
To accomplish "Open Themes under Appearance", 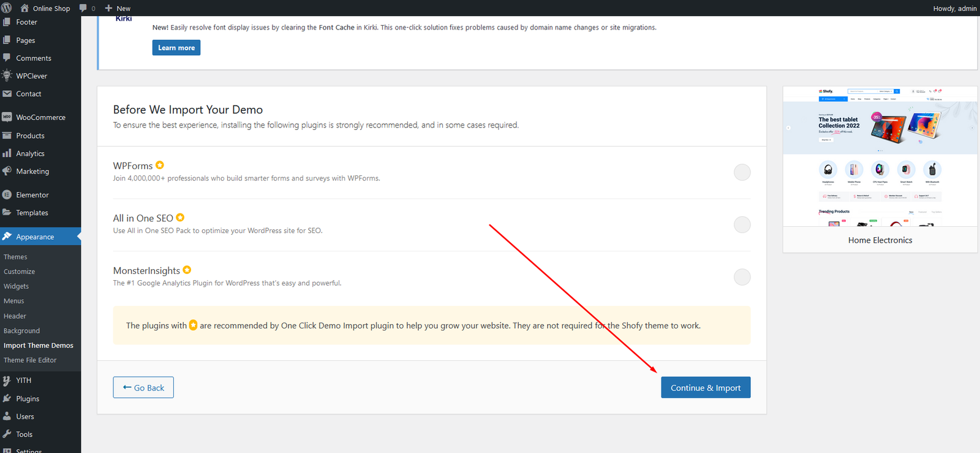I will (15, 257).
